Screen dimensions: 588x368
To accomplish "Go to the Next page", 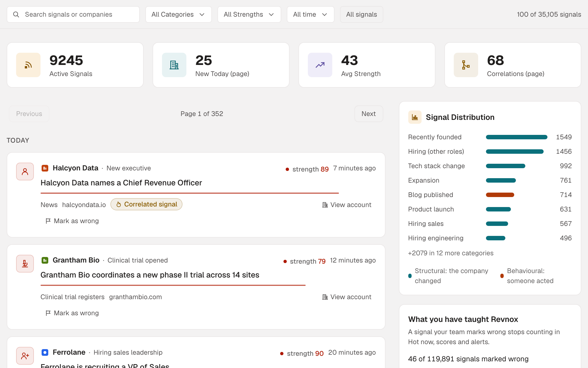I will click(369, 114).
